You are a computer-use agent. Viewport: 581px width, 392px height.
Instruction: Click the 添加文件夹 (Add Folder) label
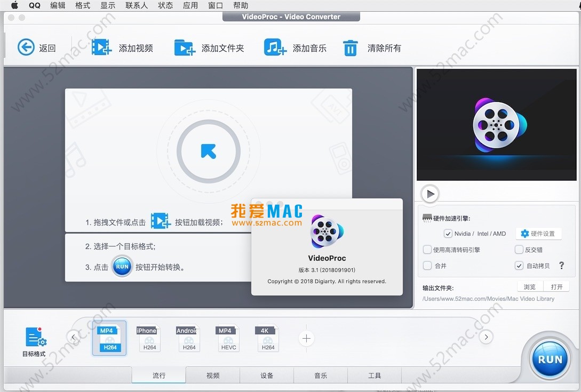coord(222,48)
